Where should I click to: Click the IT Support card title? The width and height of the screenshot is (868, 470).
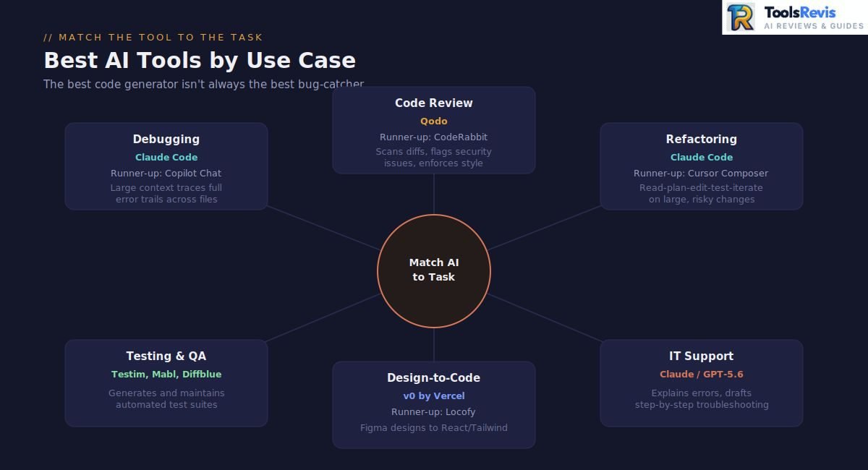click(x=702, y=356)
